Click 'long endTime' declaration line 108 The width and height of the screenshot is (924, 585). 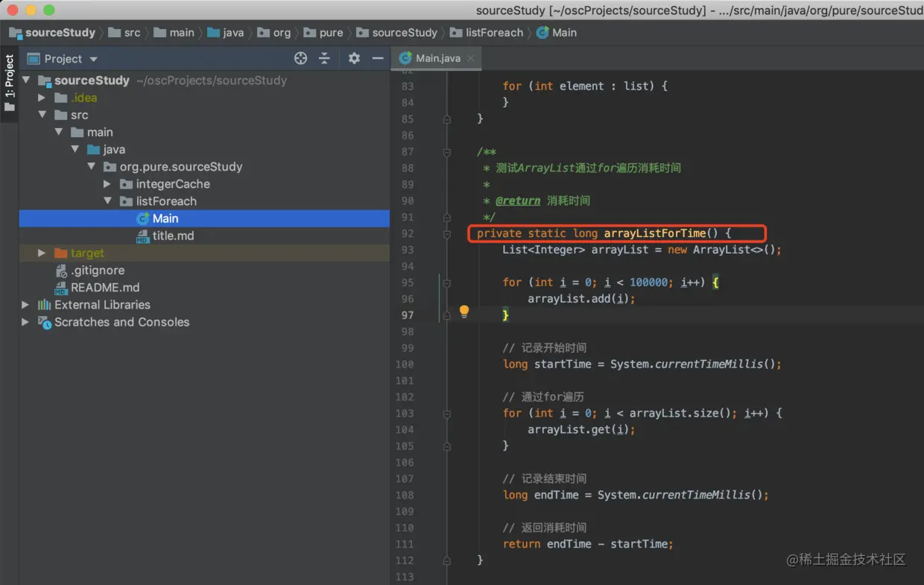coord(636,495)
